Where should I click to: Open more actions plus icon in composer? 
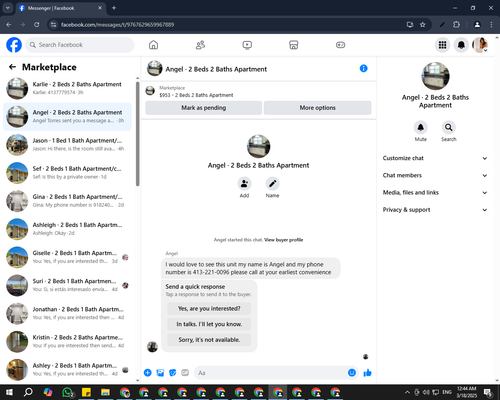tap(148, 373)
